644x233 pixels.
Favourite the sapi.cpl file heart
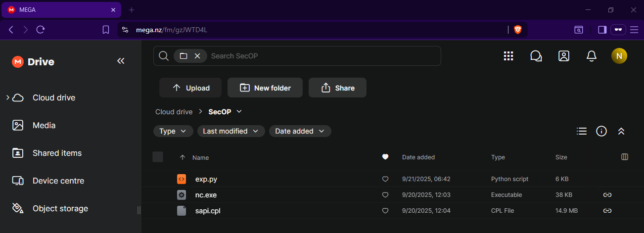[x=385, y=211]
